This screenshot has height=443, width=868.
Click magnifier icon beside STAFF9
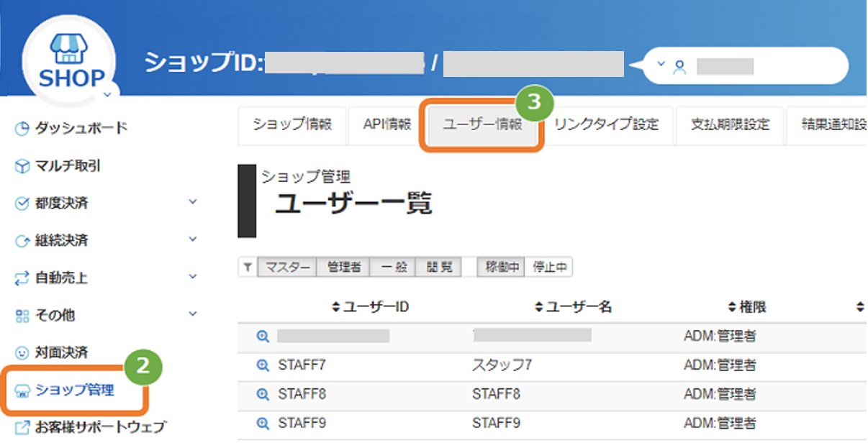[263, 423]
